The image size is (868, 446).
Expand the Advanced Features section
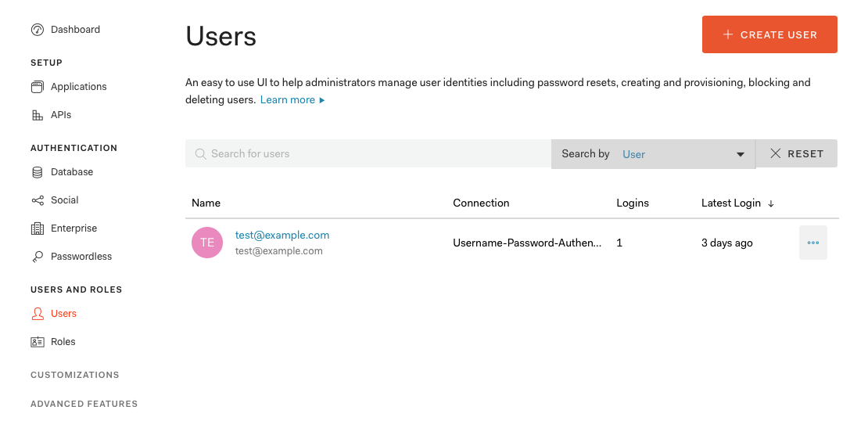pos(84,404)
